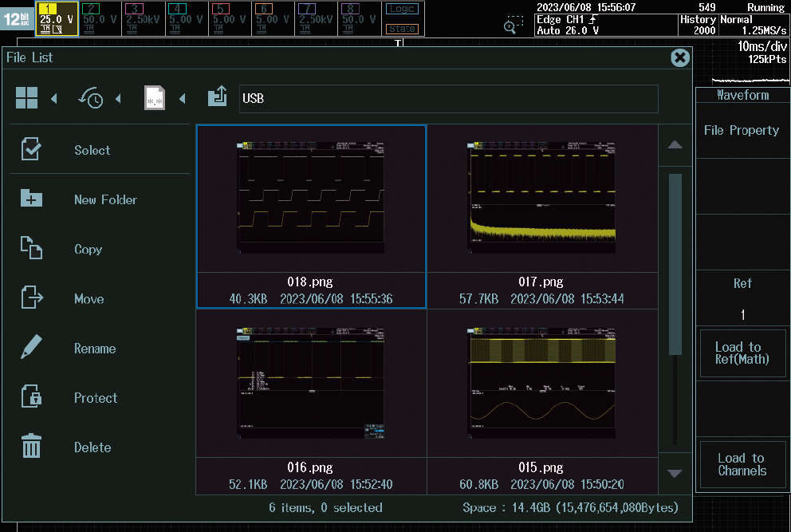Expand the sort order options arrow

(x=118, y=98)
